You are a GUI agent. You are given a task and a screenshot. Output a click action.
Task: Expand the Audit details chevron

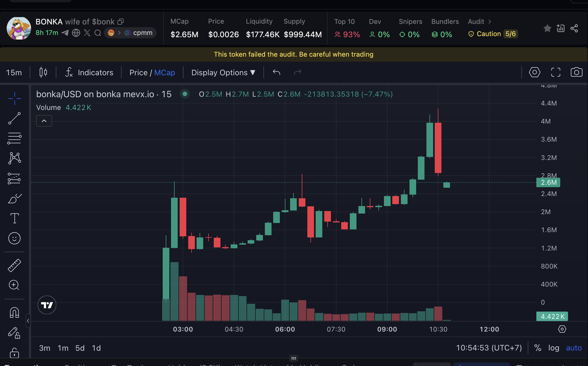point(490,22)
